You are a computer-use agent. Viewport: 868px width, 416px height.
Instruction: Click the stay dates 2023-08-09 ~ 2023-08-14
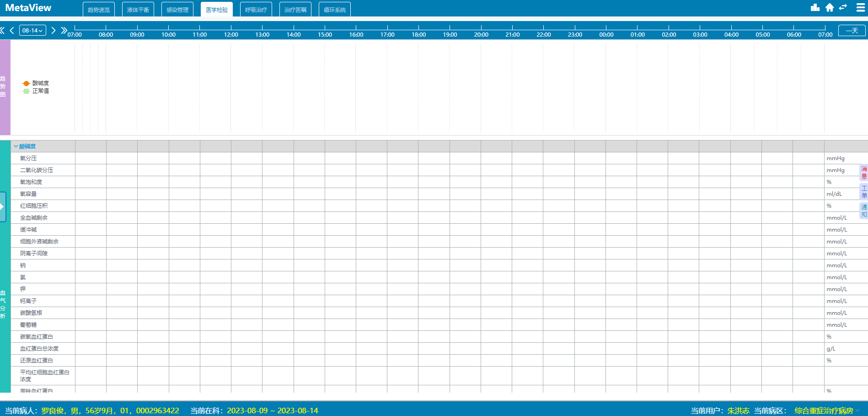tap(273, 411)
